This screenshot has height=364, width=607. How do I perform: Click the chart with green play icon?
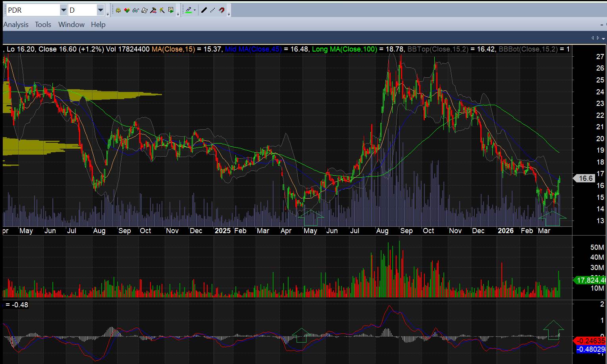(171, 10)
